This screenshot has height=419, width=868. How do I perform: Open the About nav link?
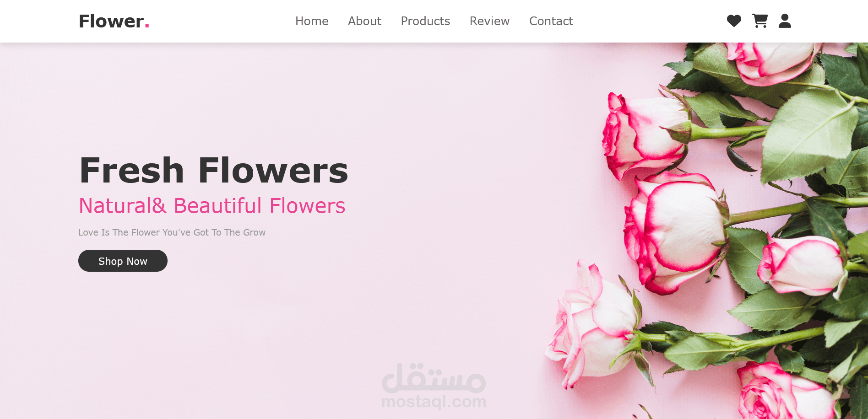pyautogui.click(x=364, y=21)
